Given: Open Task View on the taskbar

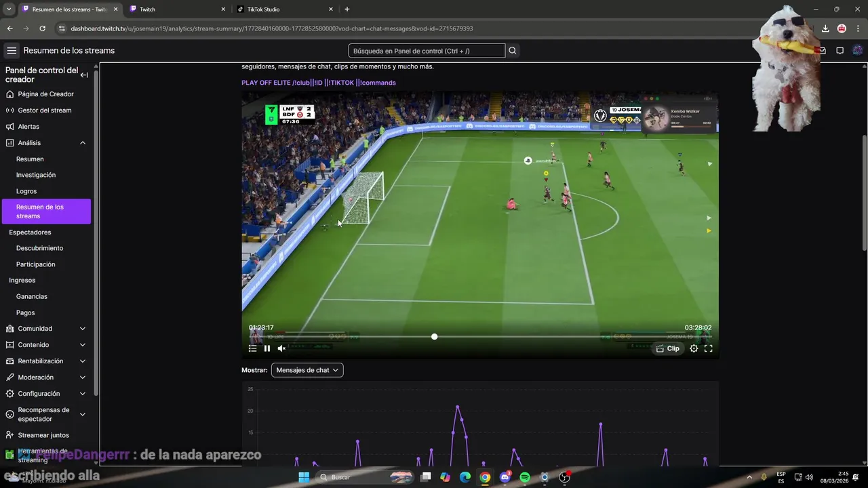Looking at the screenshot, I should (426, 477).
